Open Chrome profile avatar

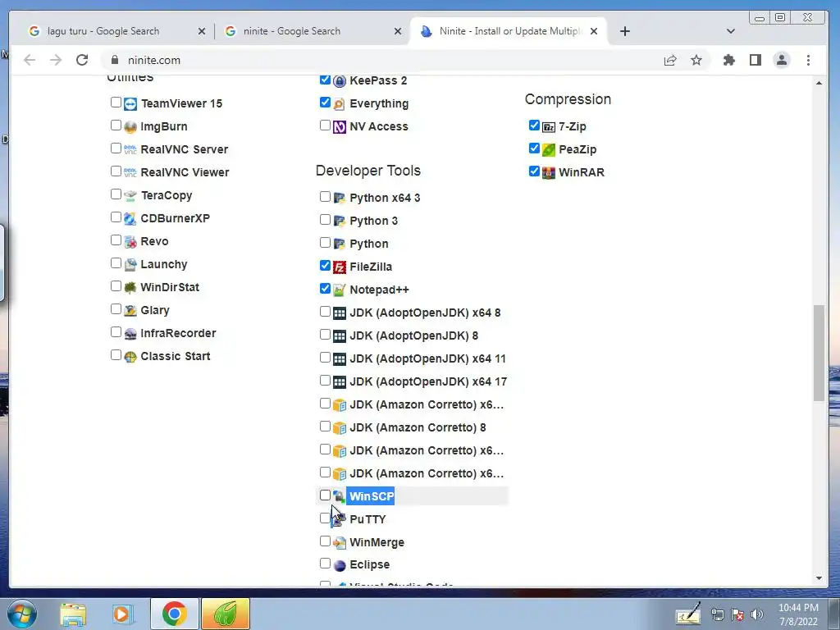click(x=782, y=60)
